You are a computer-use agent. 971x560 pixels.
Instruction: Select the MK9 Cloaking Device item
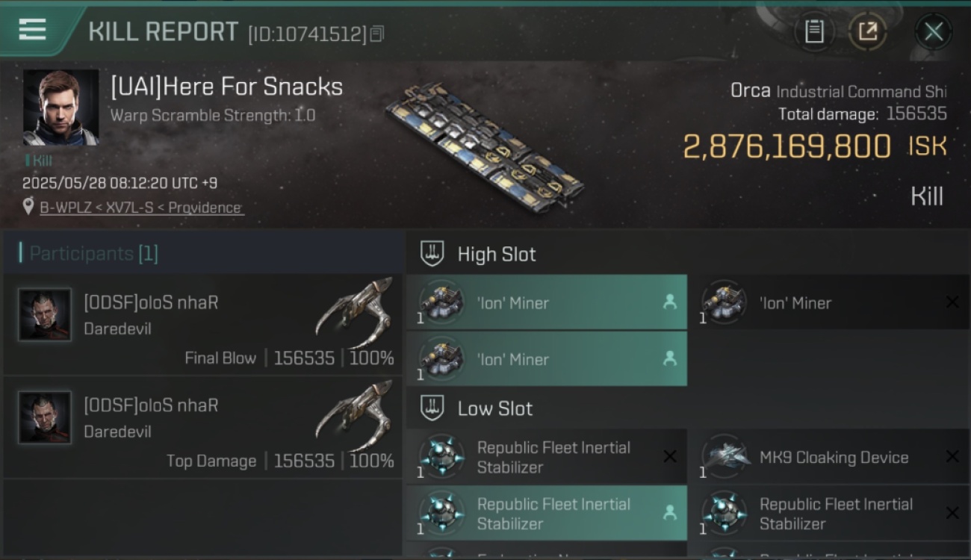pos(828,457)
